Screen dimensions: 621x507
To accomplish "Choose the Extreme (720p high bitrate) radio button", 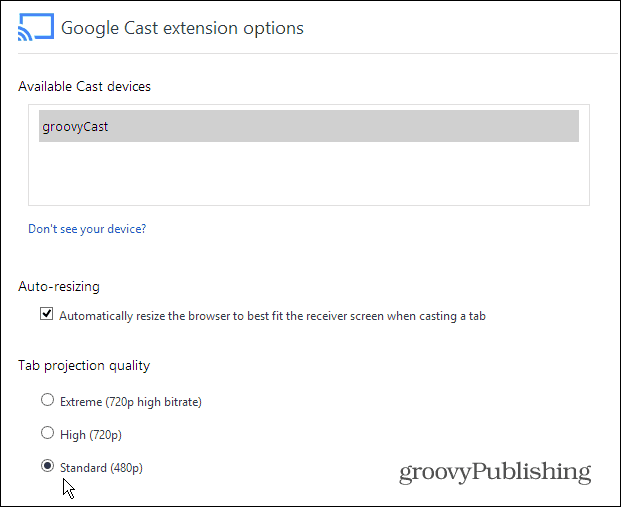I will click(48, 400).
